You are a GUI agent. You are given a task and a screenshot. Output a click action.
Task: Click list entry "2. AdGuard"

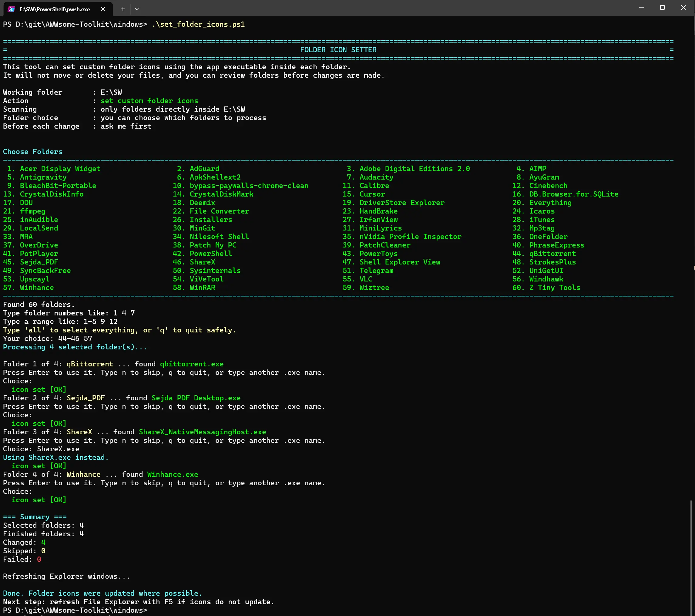coord(198,169)
